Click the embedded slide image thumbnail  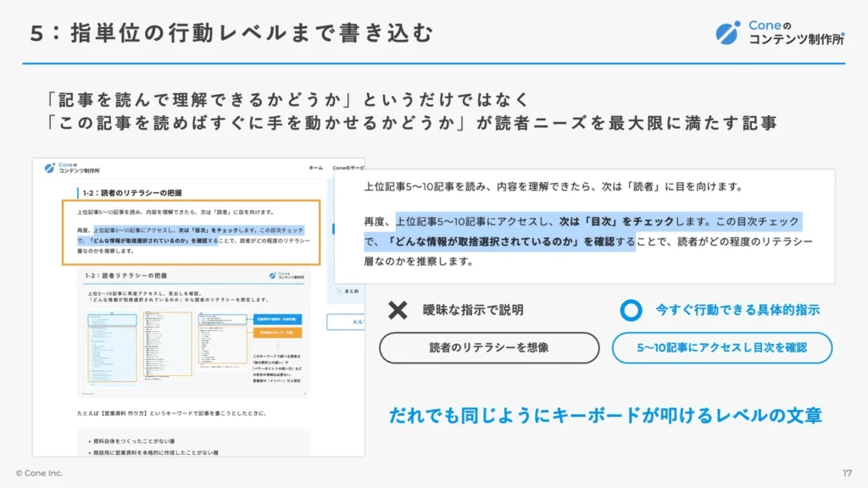[193, 333]
